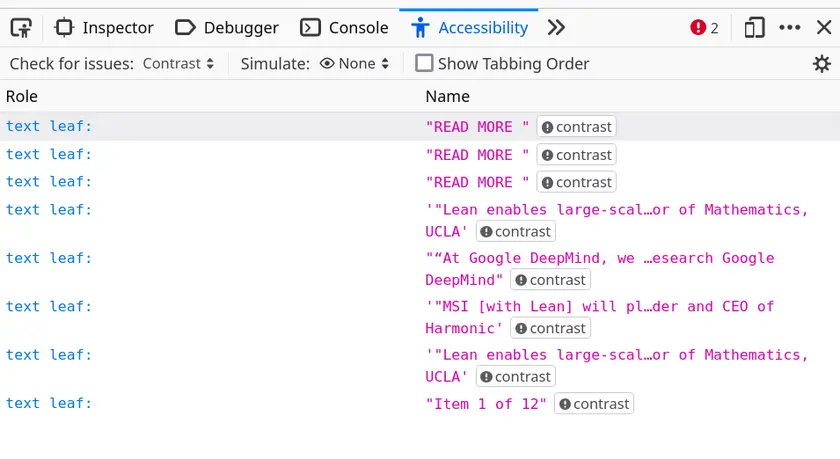Viewport: 840px width, 459px height.
Task: Select the "MSI [with Lean]" text leaf name
Action: tap(600, 317)
